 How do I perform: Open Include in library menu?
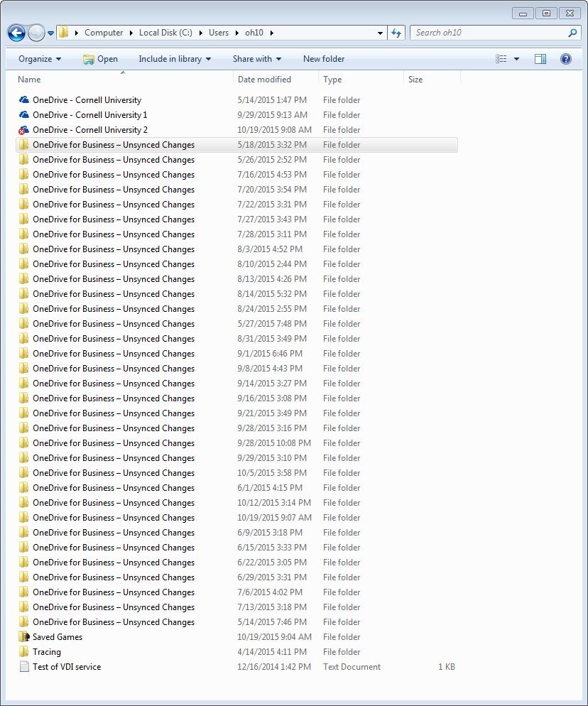[x=175, y=59]
